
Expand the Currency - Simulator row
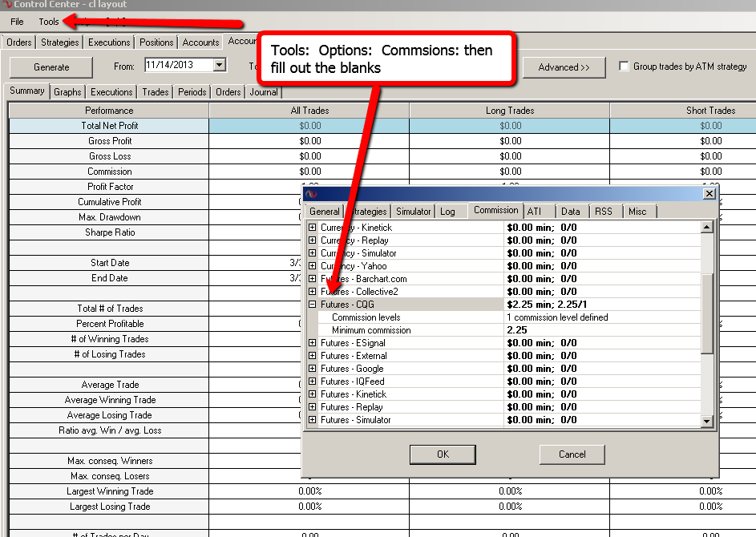click(313, 253)
